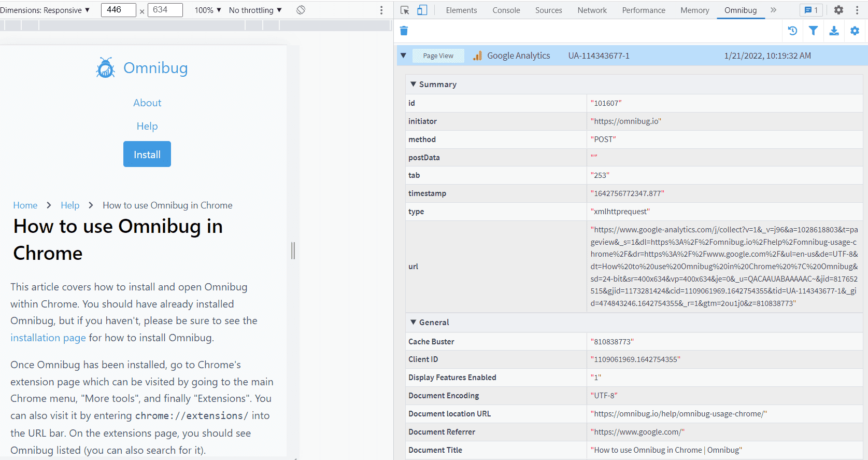Open the Help navigation link
This screenshot has width=868, height=460.
coord(147,126)
